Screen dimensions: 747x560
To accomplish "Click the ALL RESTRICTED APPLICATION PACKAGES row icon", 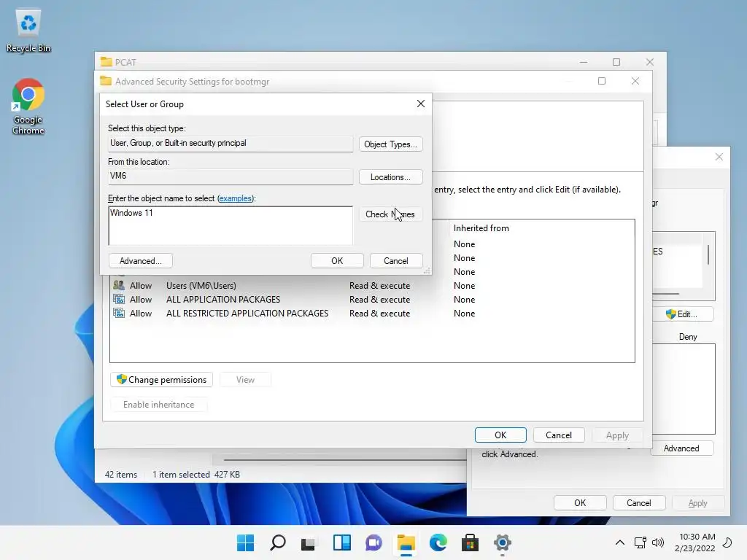I will point(119,313).
